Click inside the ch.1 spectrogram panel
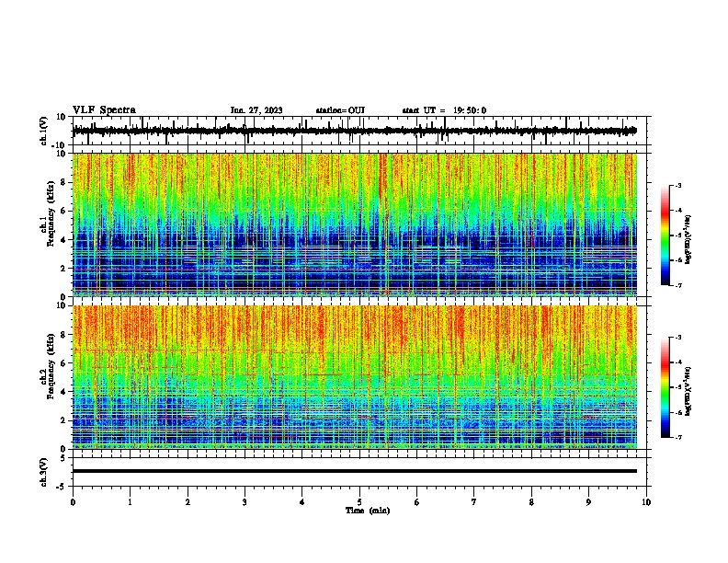This screenshot has width=728, height=563. tap(354, 224)
